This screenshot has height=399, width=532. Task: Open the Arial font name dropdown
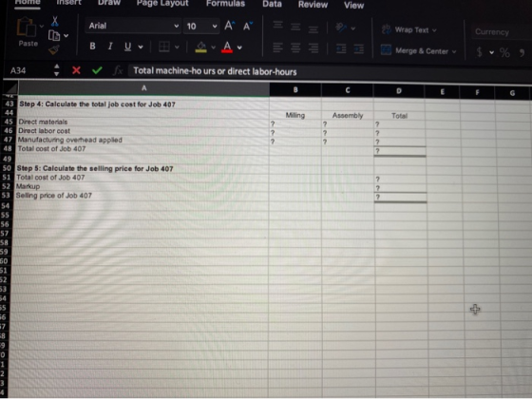tap(133, 26)
